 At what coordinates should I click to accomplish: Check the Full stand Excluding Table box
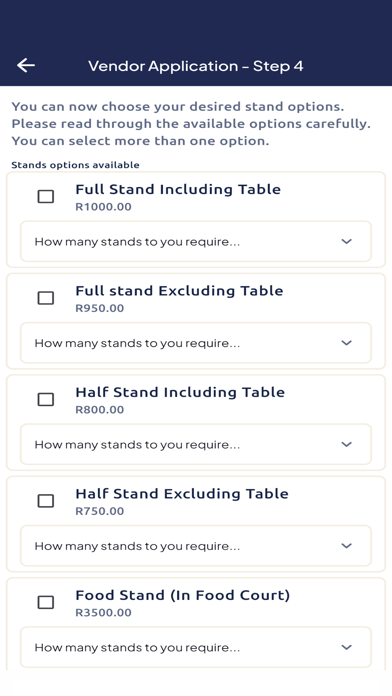point(46,298)
